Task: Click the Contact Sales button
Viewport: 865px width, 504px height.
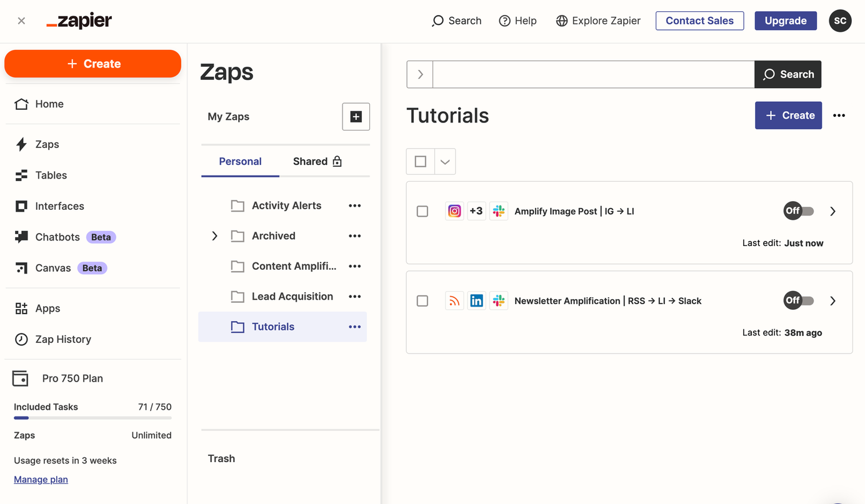Action: pos(699,21)
